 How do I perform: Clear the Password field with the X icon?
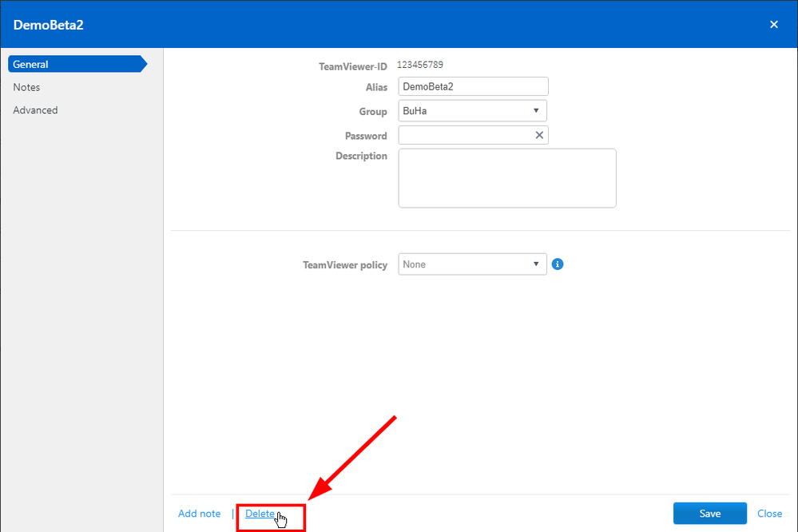click(x=539, y=135)
